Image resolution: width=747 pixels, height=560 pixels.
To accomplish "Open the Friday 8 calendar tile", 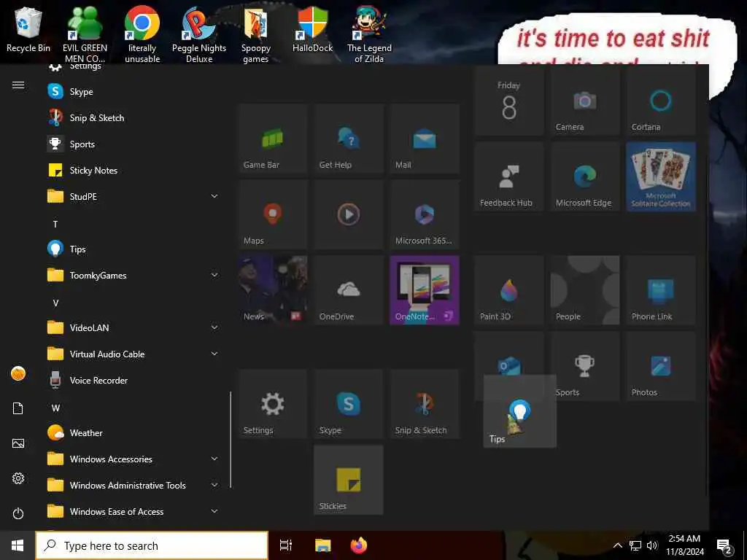I will [x=508, y=101].
